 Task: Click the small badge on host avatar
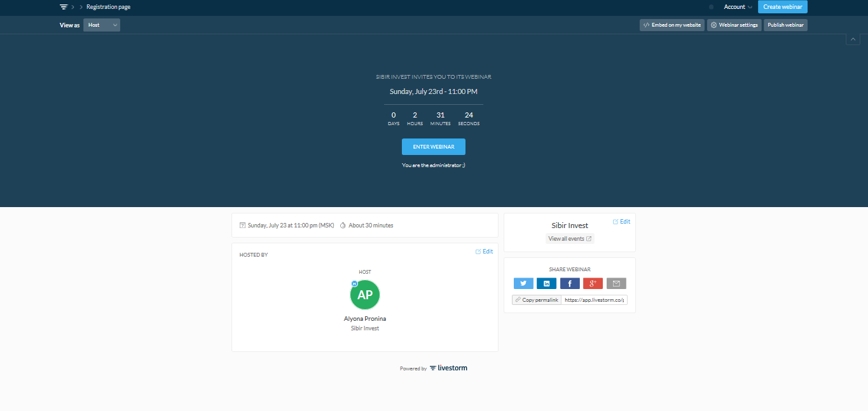coord(354,283)
